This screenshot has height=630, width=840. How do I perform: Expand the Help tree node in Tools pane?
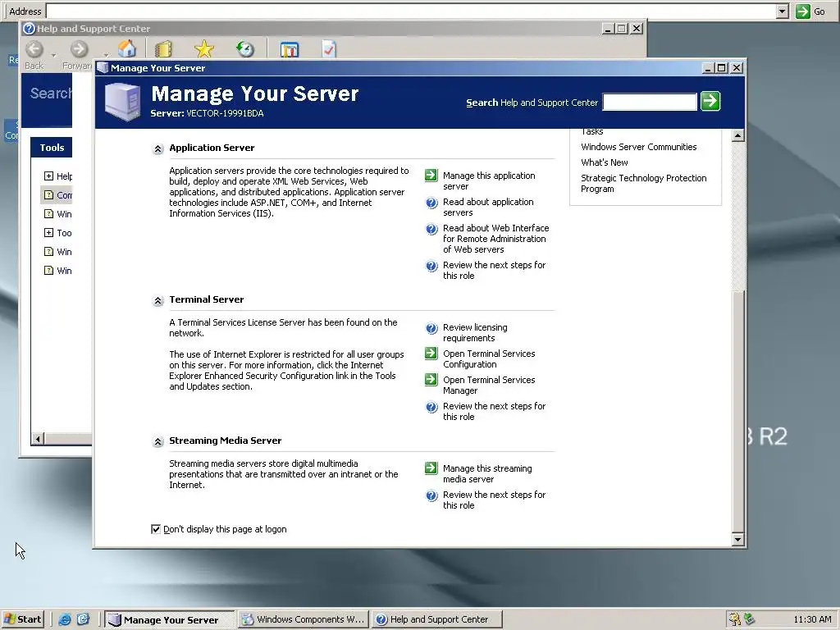click(48, 176)
